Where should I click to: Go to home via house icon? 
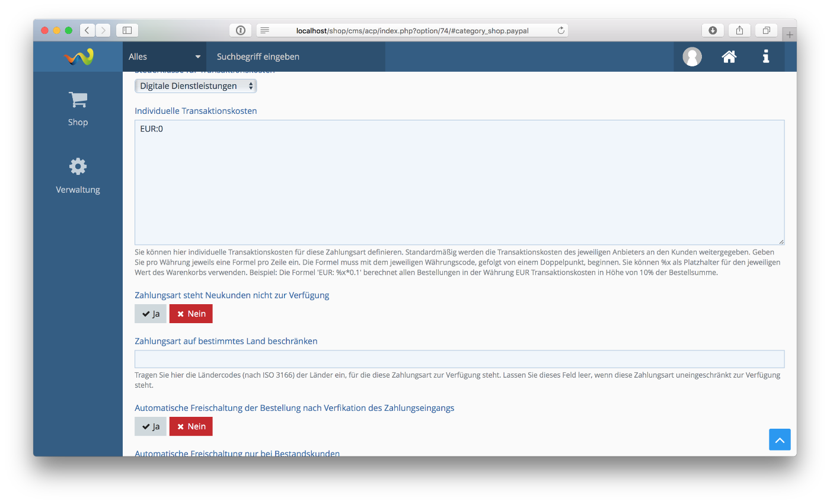tap(729, 57)
